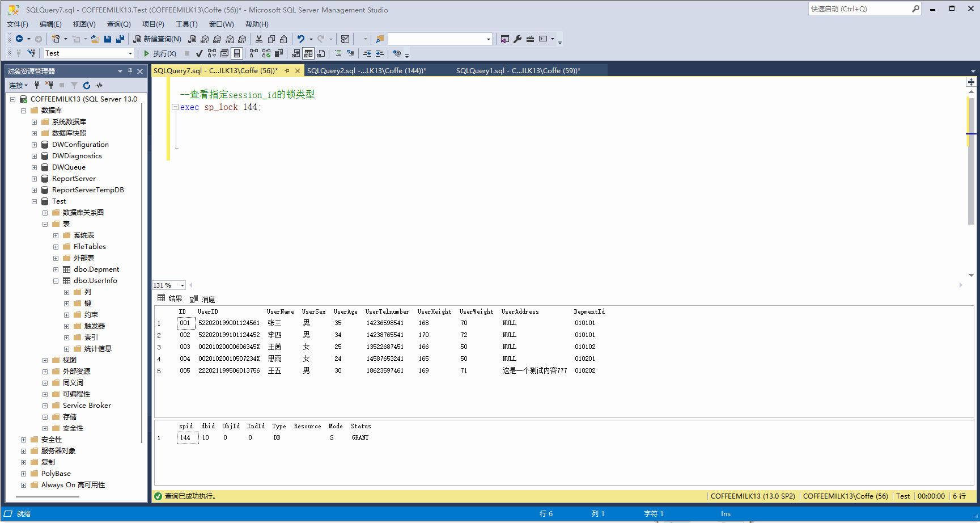Open Activity Monitor from Object Explorer toolbar

pos(99,85)
